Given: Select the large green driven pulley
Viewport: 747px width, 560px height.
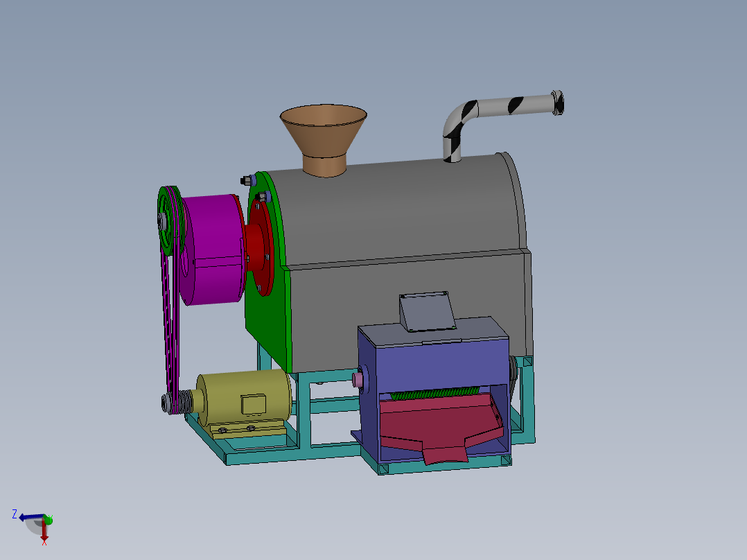Looking at the screenshot, I should [170, 220].
